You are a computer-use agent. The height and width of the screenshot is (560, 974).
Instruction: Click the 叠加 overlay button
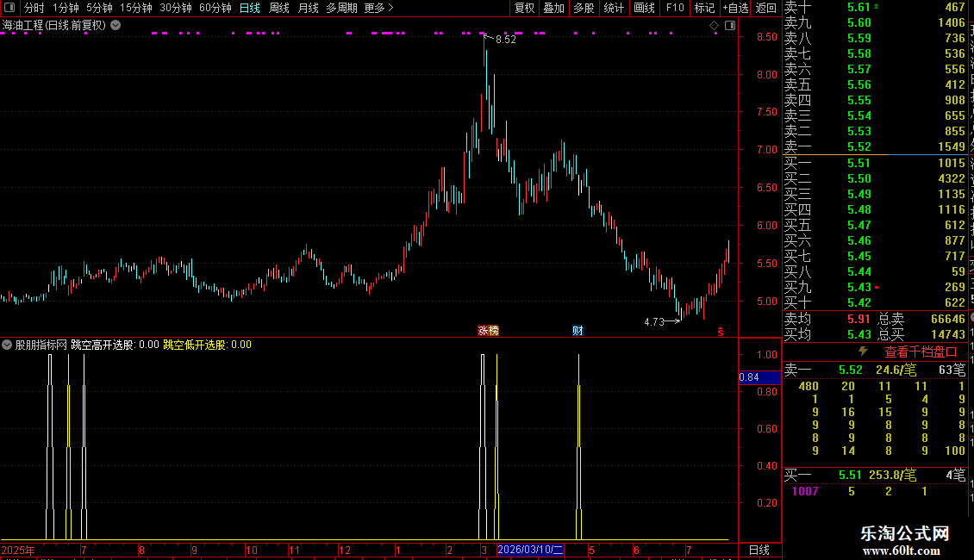(x=554, y=8)
